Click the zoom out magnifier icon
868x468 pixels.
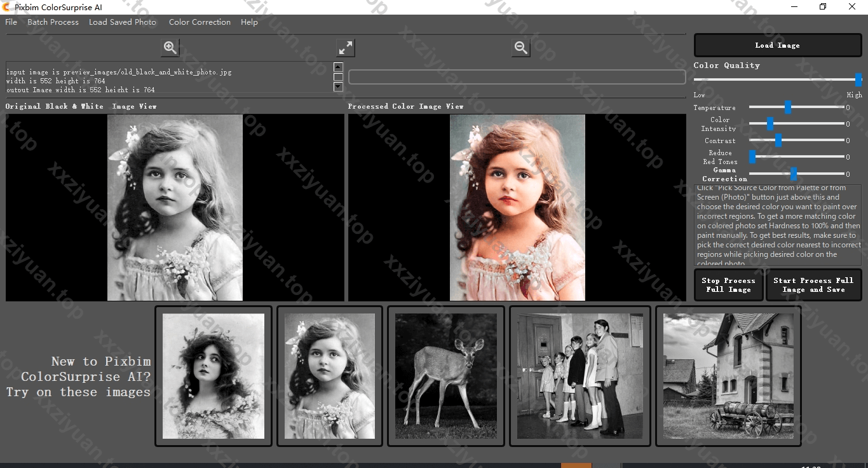[x=520, y=48]
